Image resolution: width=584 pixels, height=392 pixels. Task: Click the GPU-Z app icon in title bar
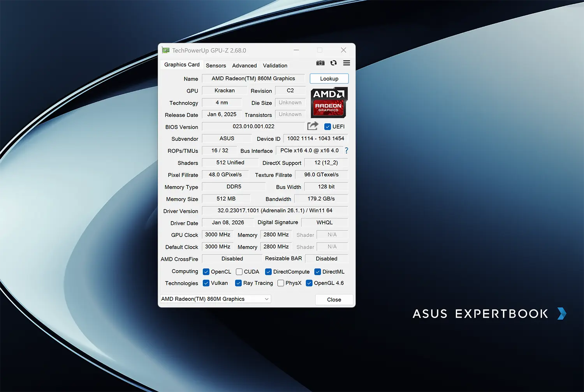(x=166, y=50)
